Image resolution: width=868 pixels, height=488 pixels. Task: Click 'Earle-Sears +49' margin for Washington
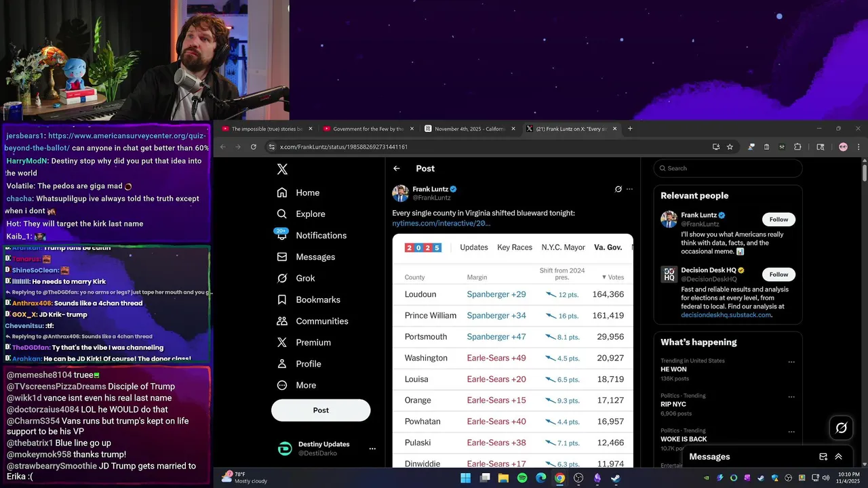pyautogui.click(x=496, y=358)
